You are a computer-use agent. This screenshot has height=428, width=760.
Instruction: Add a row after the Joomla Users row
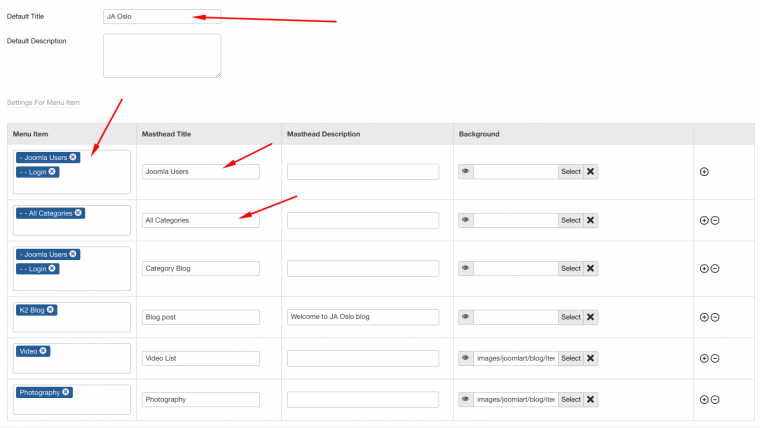click(704, 172)
